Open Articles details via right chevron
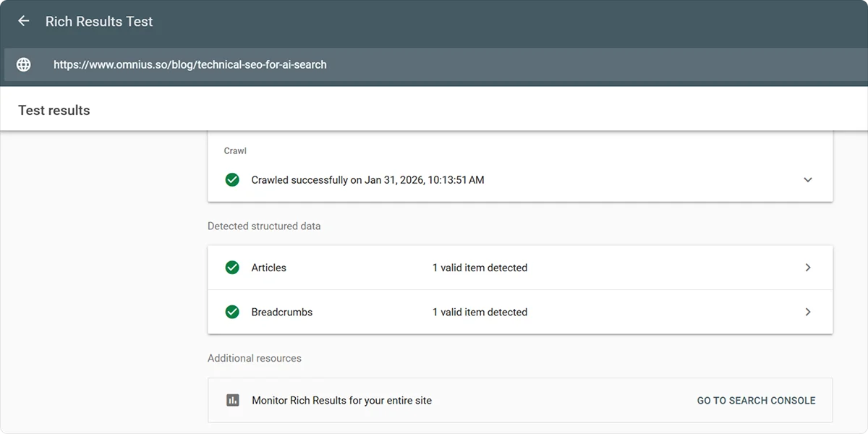Viewport: 868px width, 434px height. point(808,268)
